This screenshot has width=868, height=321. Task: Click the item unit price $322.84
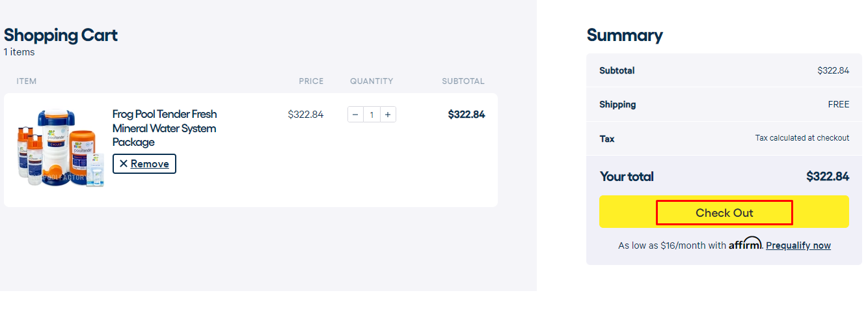305,115
